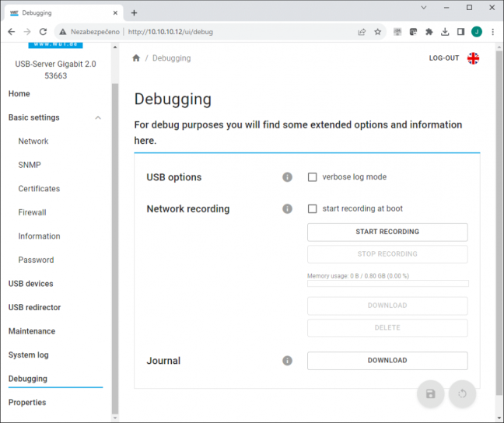Open Information settings page
504x423 pixels.
coord(39,236)
